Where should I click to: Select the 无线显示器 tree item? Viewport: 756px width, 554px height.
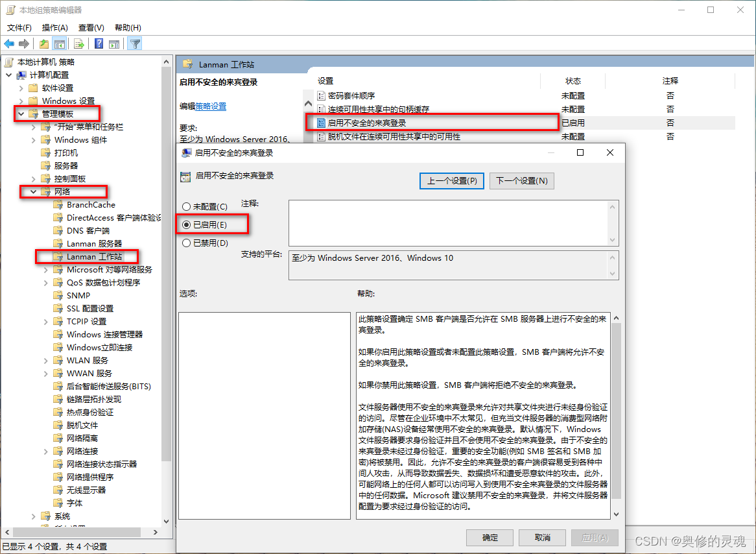[x=86, y=490]
